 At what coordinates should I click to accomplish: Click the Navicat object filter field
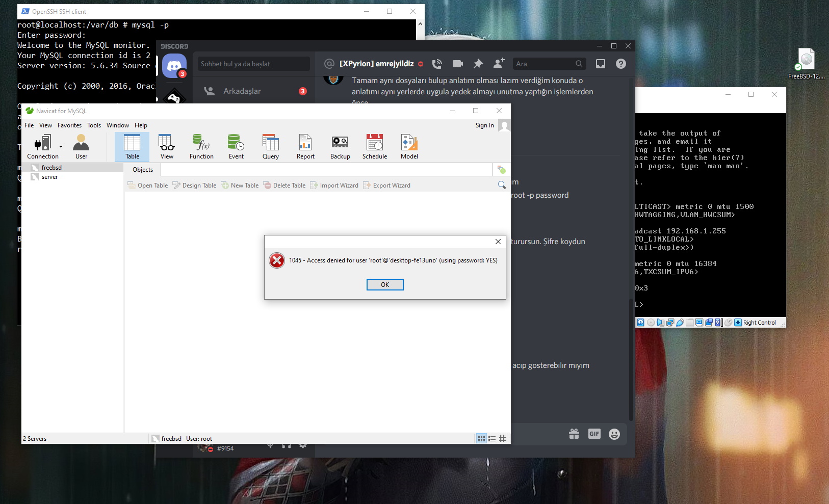(x=327, y=170)
